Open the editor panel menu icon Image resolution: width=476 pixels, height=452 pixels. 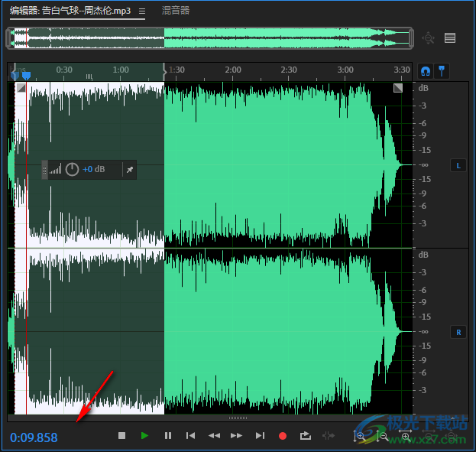click(x=142, y=11)
